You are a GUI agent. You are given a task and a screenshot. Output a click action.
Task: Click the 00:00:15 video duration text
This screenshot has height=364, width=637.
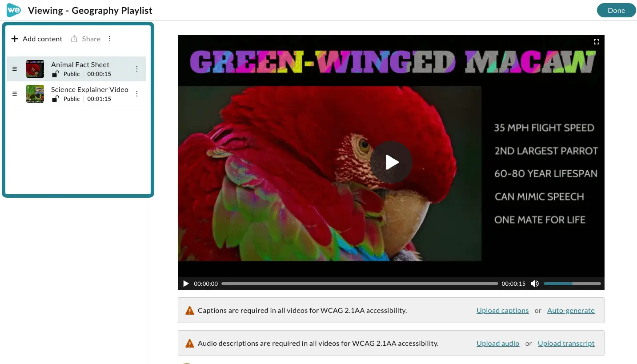pos(513,284)
